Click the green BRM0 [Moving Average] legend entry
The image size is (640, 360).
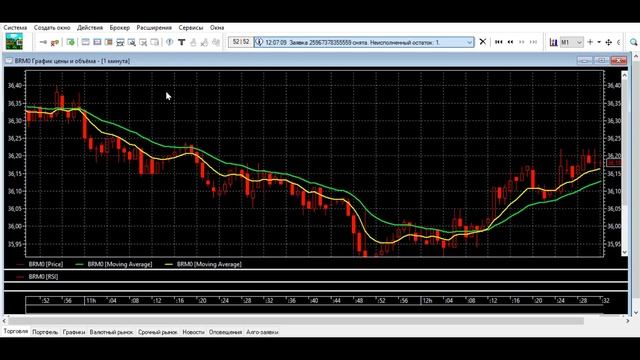point(114,264)
